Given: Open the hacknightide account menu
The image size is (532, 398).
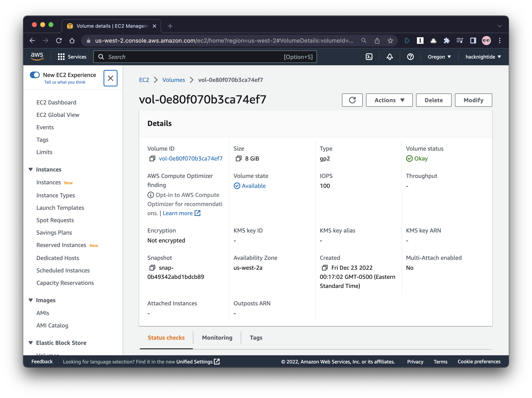Looking at the screenshot, I should 483,57.
